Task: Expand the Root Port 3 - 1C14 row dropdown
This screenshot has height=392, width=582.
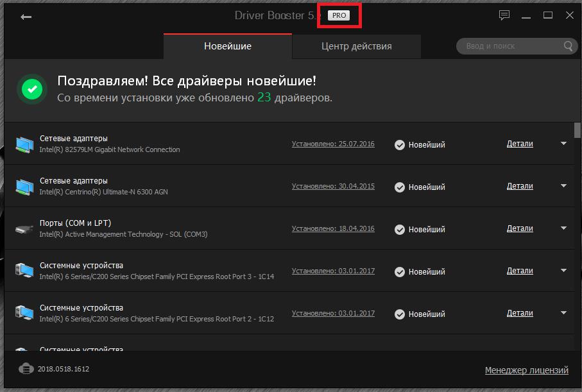Action: pos(563,270)
